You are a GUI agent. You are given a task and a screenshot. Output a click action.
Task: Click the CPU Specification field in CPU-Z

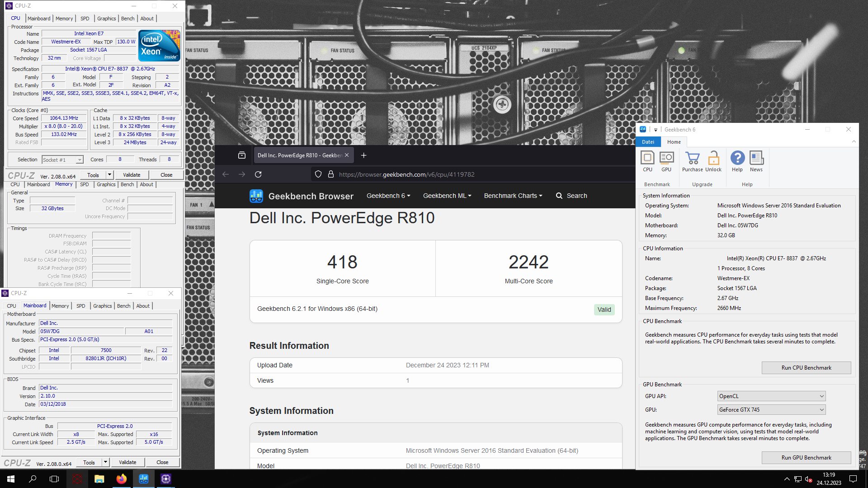(110, 69)
